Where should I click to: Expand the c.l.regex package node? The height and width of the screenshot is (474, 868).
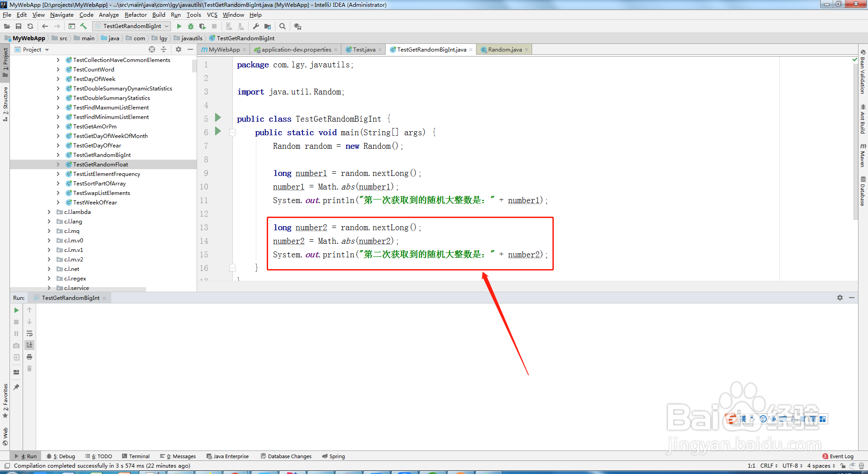(x=49, y=278)
